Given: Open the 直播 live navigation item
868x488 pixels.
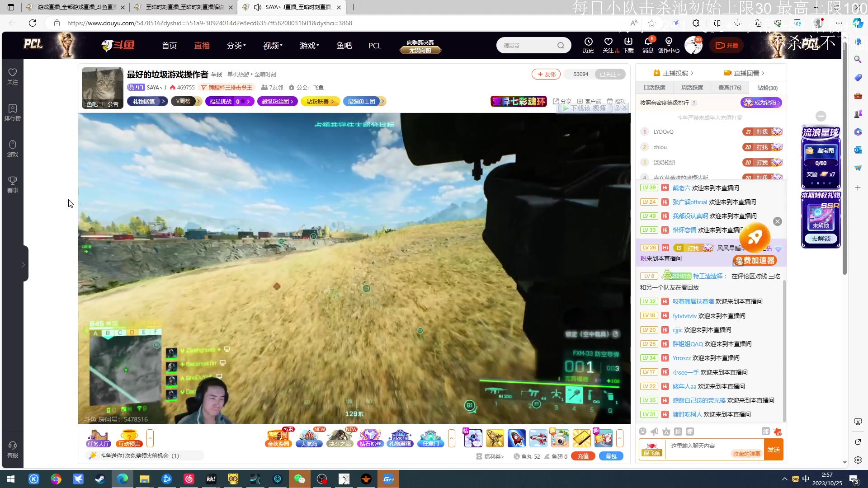Looking at the screenshot, I should pyautogui.click(x=202, y=46).
